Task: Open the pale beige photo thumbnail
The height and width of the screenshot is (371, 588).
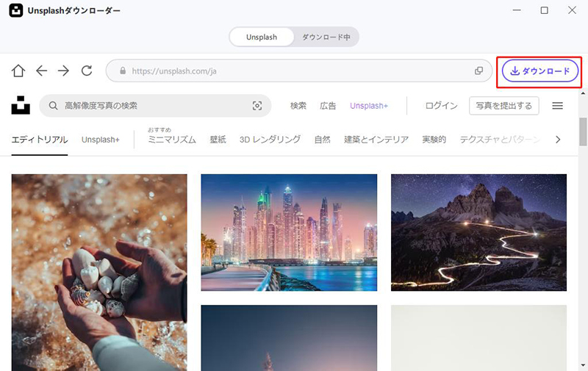Action: coord(478,338)
